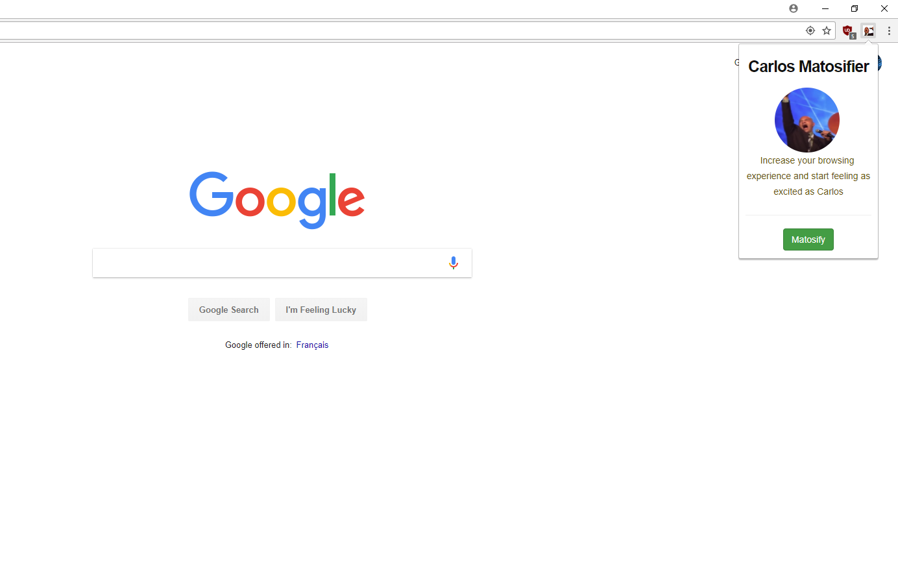Click the Chrome profile person icon
Viewport: 898px width, 588px height.
click(794, 8)
